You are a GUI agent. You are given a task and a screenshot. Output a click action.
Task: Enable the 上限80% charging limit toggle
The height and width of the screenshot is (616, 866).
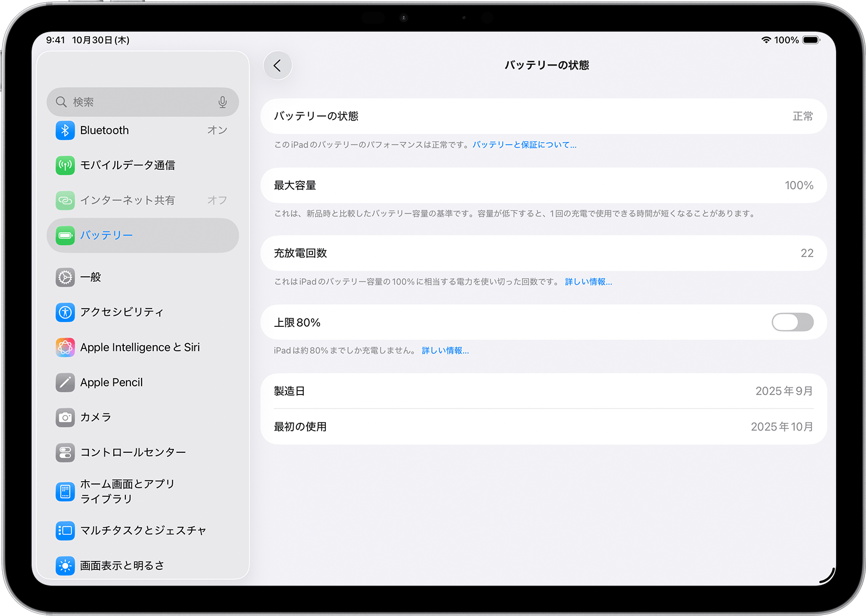coord(792,322)
